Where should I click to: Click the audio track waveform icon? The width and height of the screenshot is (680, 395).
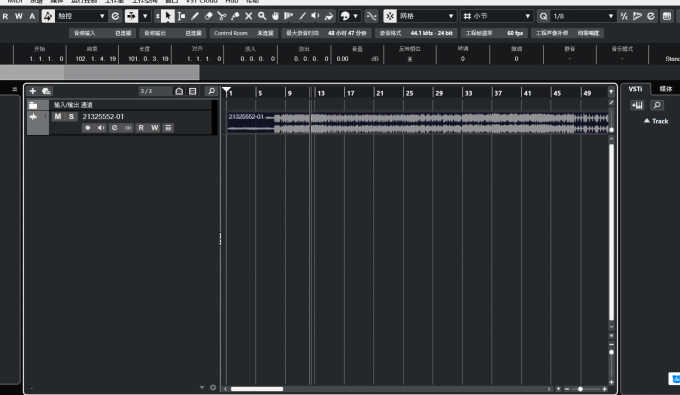(x=33, y=116)
